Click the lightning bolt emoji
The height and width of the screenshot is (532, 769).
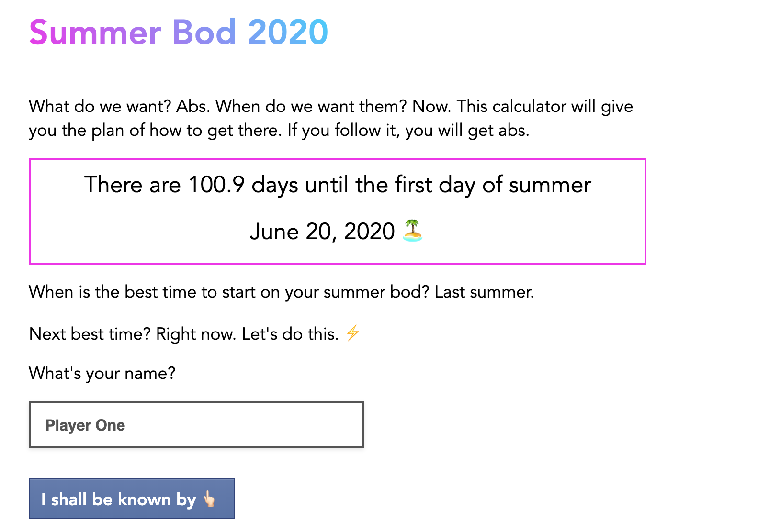coord(353,334)
